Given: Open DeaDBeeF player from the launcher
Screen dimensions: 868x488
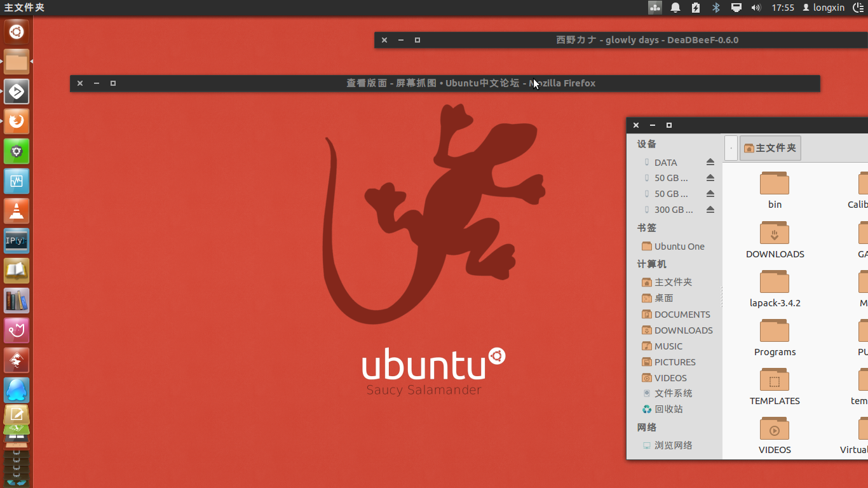Looking at the screenshot, I should click(17, 91).
